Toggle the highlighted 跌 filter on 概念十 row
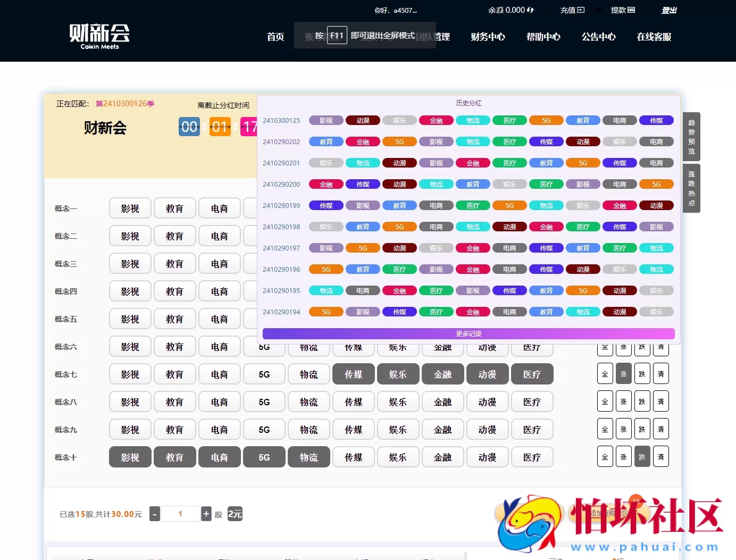Image resolution: width=736 pixels, height=560 pixels. point(642,456)
